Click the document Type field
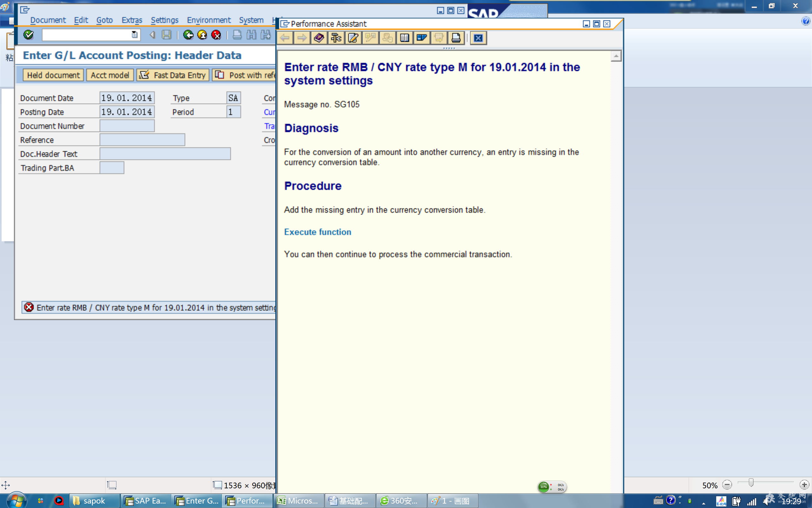 pos(233,98)
